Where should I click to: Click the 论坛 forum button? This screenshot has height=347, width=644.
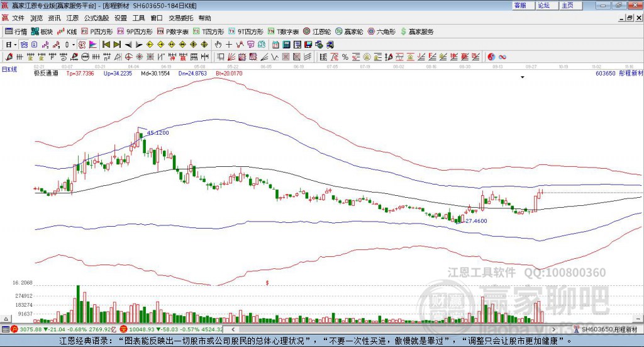547,5
